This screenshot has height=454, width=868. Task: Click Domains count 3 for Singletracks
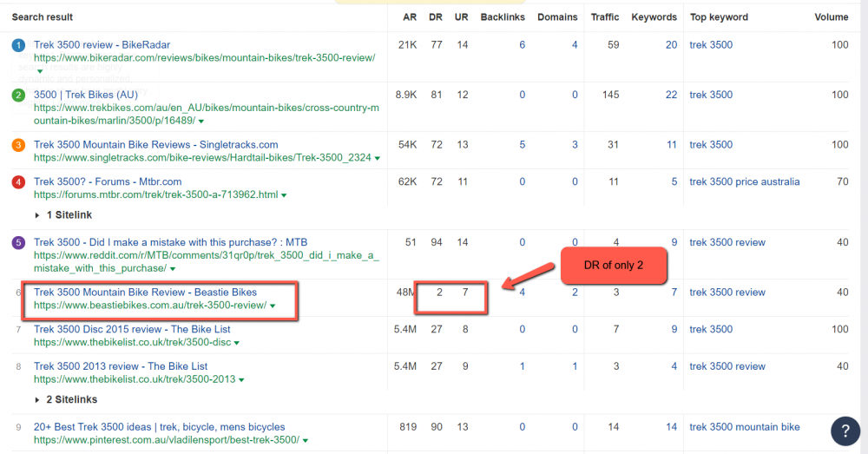click(x=575, y=144)
